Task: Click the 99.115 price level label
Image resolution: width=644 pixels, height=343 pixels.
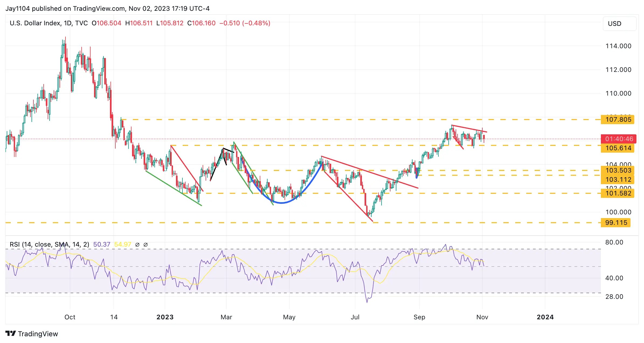Action: click(x=615, y=223)
